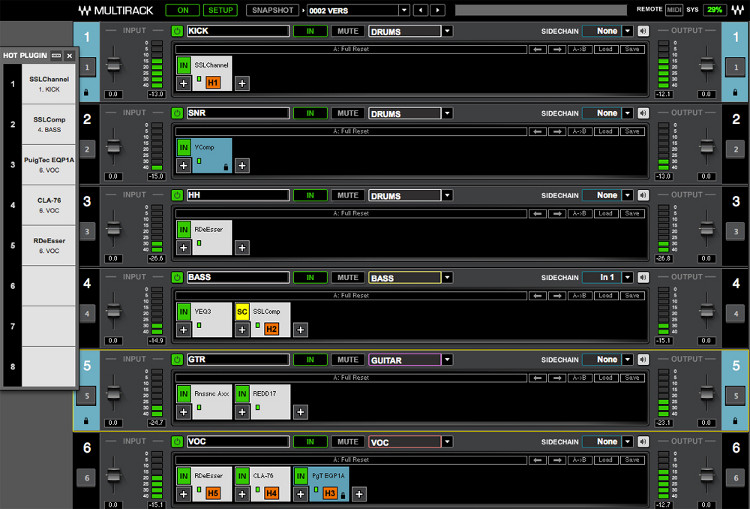Add plugin after RDeEsser on HH track
Image resolution: width=750 pixels, height=509 pixels.
tap(242, 248)
